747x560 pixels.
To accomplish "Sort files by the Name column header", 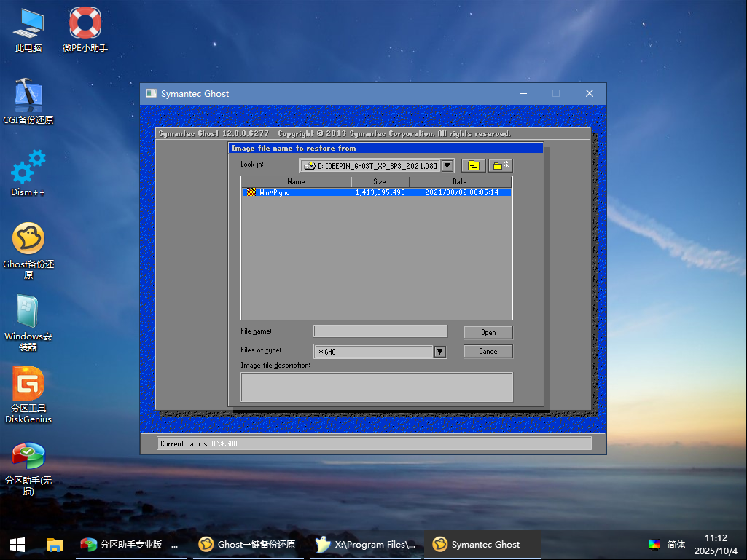I will 297,181.
